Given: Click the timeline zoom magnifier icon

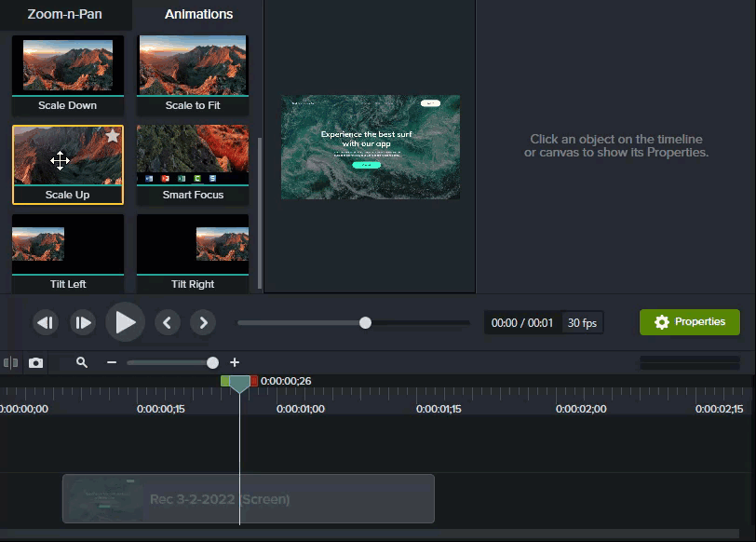Looking at the screenshot, I should pyautogui.click(x=82, y=362).
